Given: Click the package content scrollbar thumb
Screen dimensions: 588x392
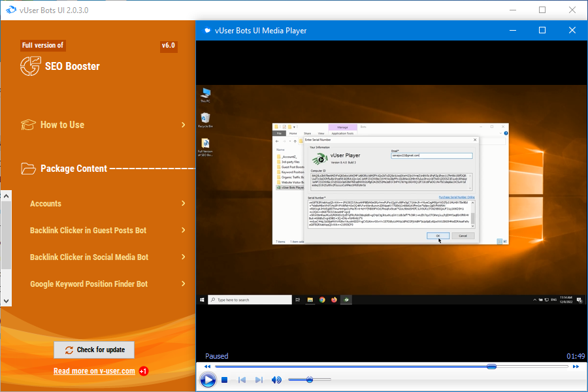Looking at the screenshot, I should pyautogui.click(x=6, y=235).
